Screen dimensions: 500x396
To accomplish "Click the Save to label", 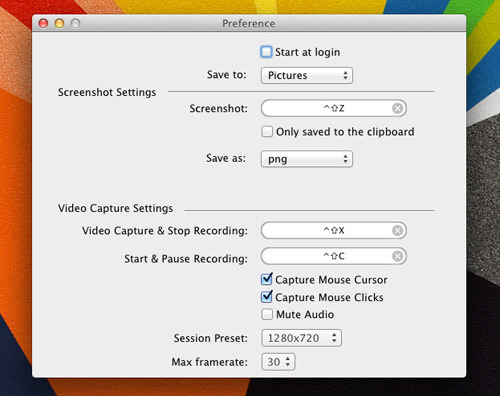I will coord(227,75).
